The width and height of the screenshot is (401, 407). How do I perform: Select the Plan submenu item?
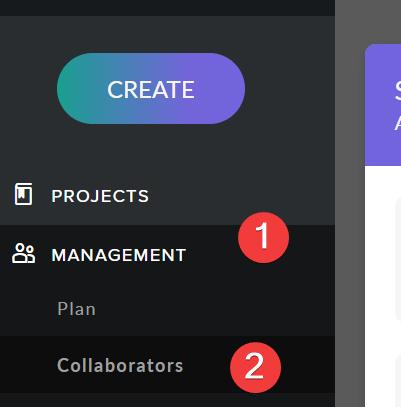pos(76,309)
